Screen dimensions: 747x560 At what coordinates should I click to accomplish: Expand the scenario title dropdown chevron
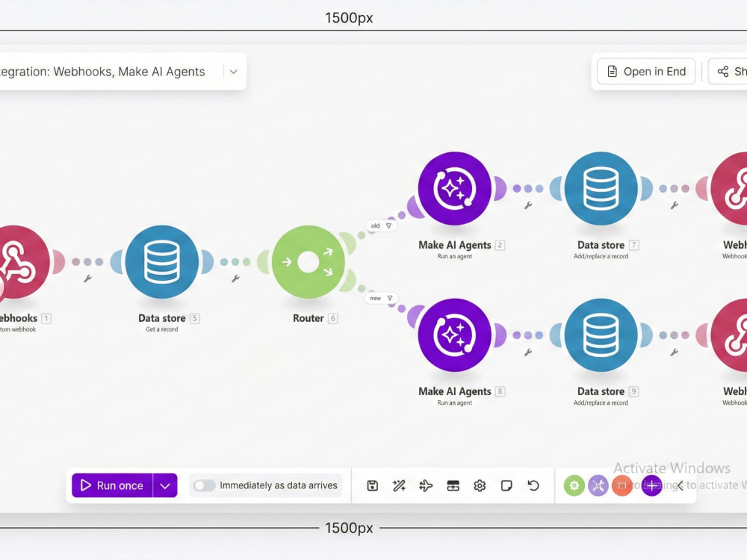233,72
